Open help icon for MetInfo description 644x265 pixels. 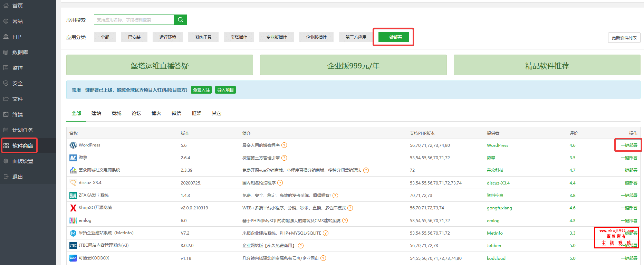click(x=326, y=233)
